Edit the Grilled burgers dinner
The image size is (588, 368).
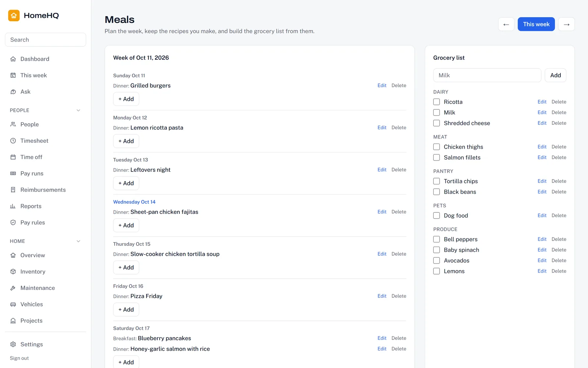382,85
